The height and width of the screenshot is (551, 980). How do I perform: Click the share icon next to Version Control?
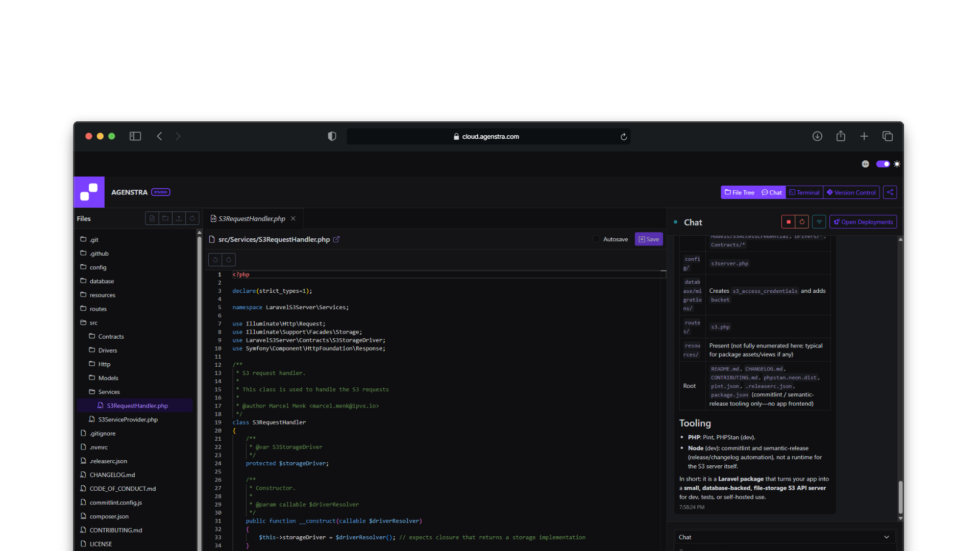(x=890, y=192)
